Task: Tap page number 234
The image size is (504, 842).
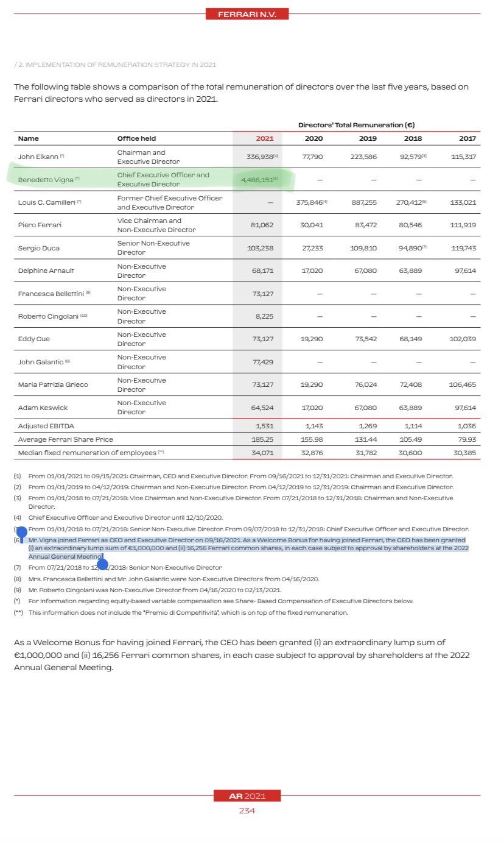Action: coord(247,810)
